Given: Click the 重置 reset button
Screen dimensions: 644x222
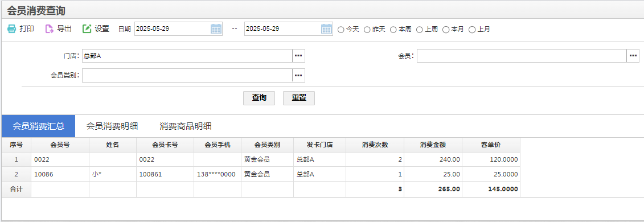Looking at the screenshot, I should coord(299,98).
